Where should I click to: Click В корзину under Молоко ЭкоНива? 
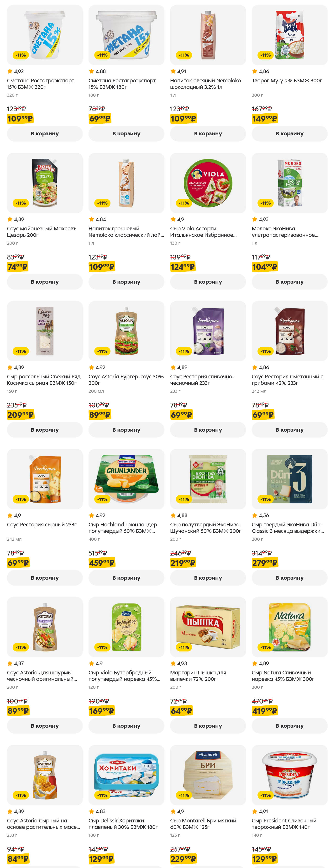point(289,282)
